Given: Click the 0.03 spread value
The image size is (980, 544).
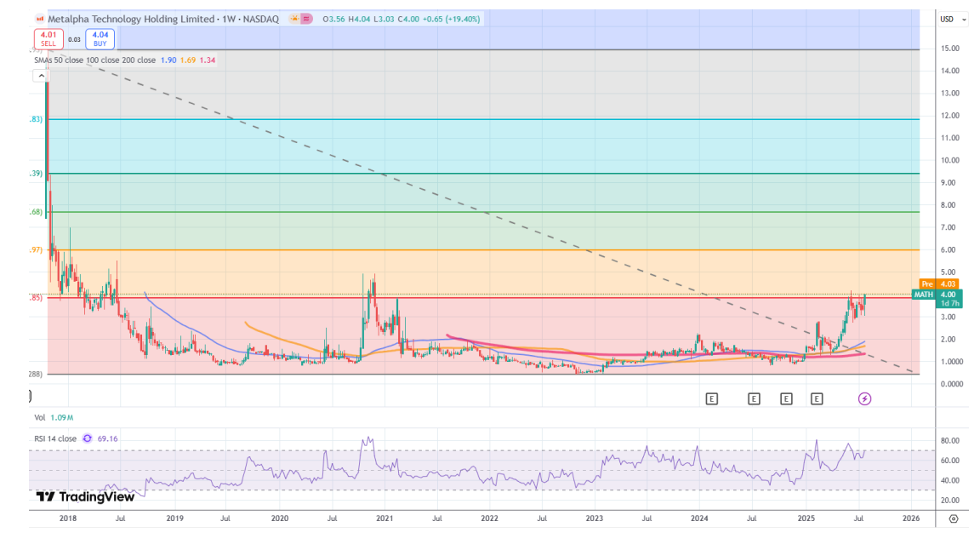Looking at the screenshot, I should point(74,39).
